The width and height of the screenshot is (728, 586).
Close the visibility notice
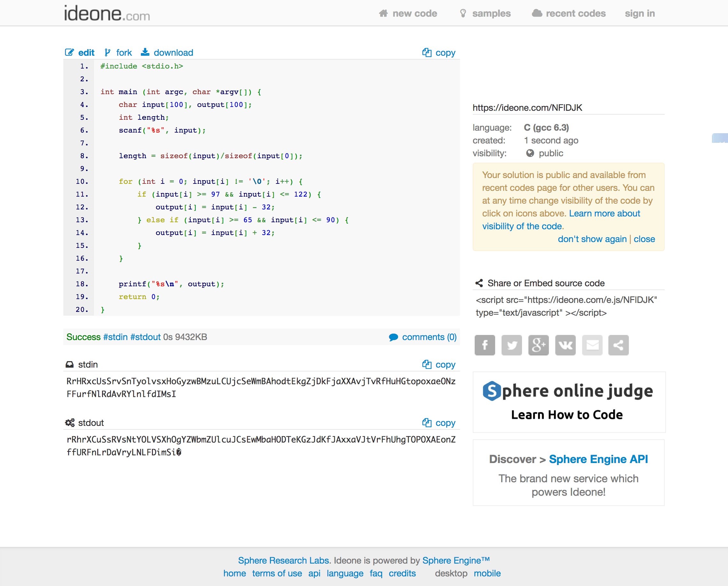click(x=644, y=239)
